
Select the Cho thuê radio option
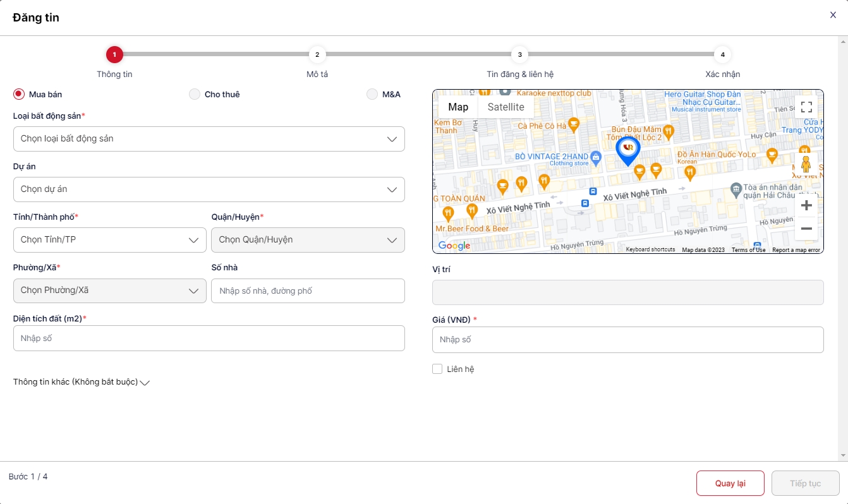[195, 94]
